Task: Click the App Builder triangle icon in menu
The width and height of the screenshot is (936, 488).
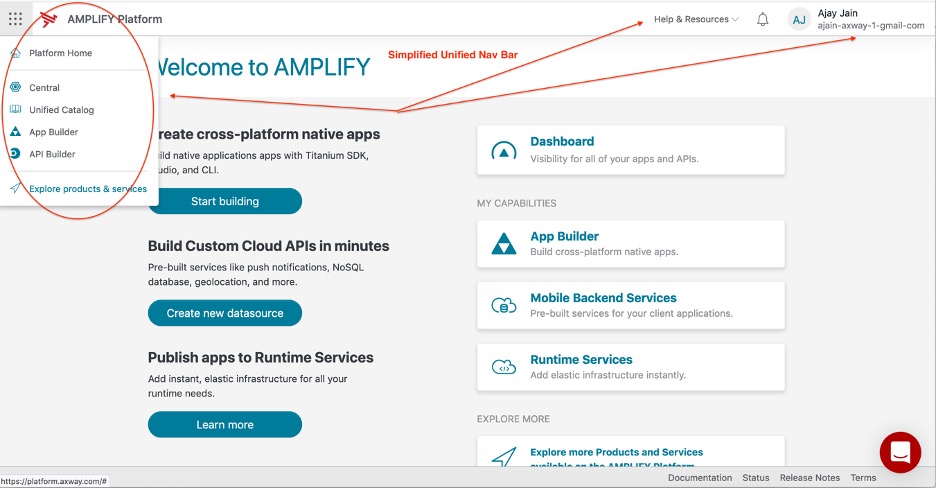Action: coord(16,131)
